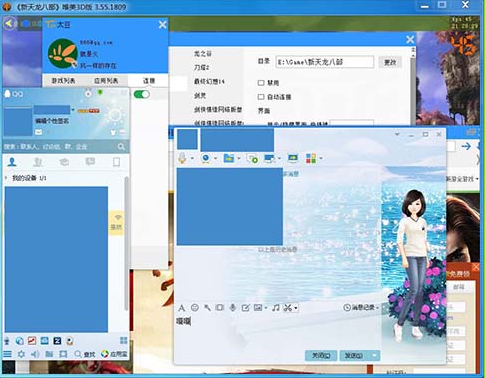Click the music note icon in chat
The height and width of the screenshot is (378, 485).
pos(276,307)
